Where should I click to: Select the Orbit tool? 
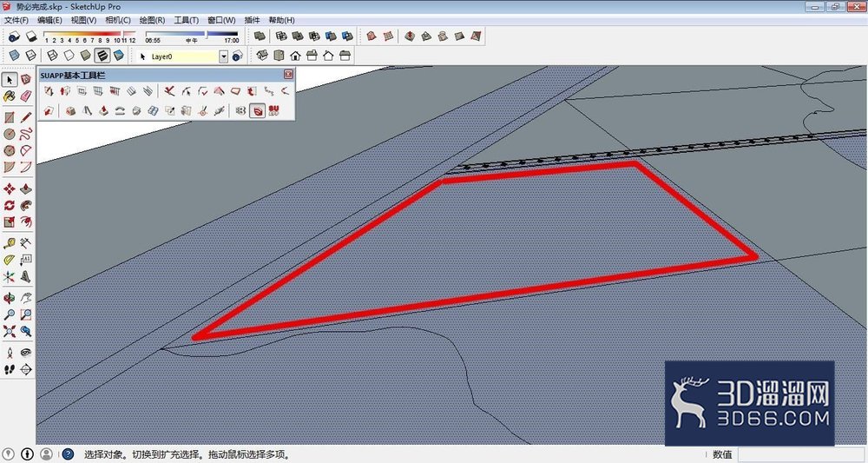[x=10, y=298]
